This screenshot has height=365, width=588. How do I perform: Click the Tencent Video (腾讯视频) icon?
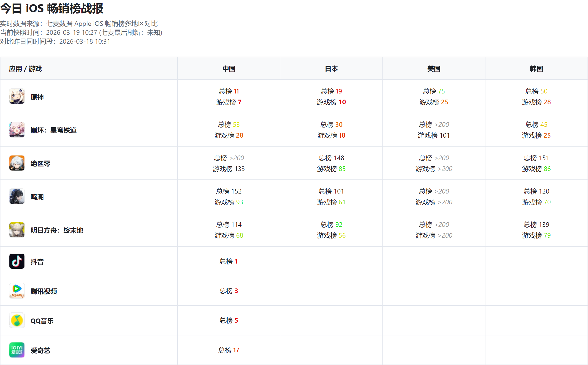pos(17,291)
